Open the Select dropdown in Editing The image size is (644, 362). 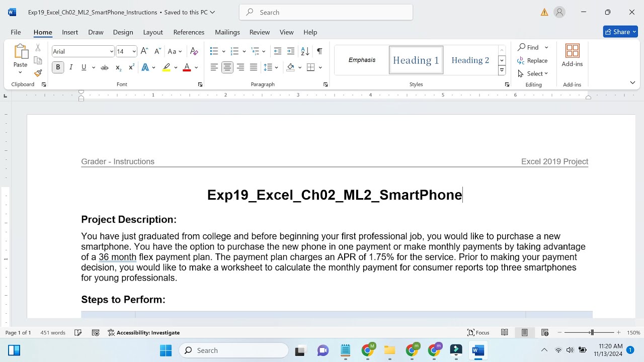533,73
